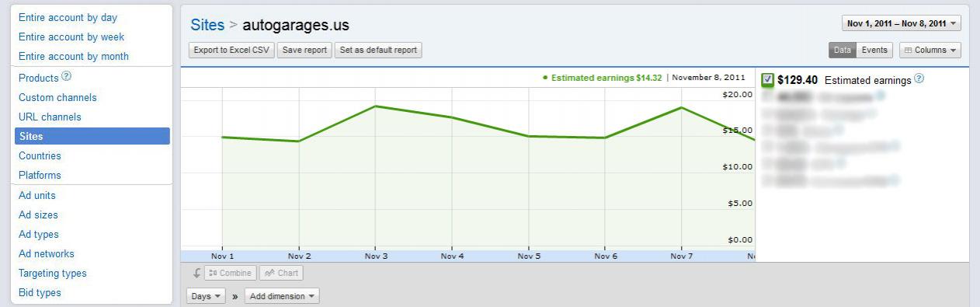Uncheck the Estimated earnings checkbox

point(767,79)
